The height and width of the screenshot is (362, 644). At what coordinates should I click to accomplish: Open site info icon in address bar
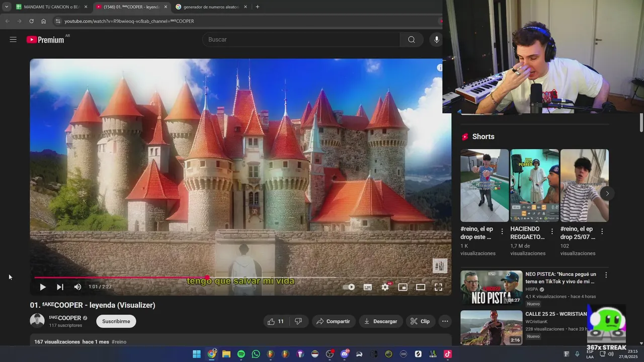(58, 21)
